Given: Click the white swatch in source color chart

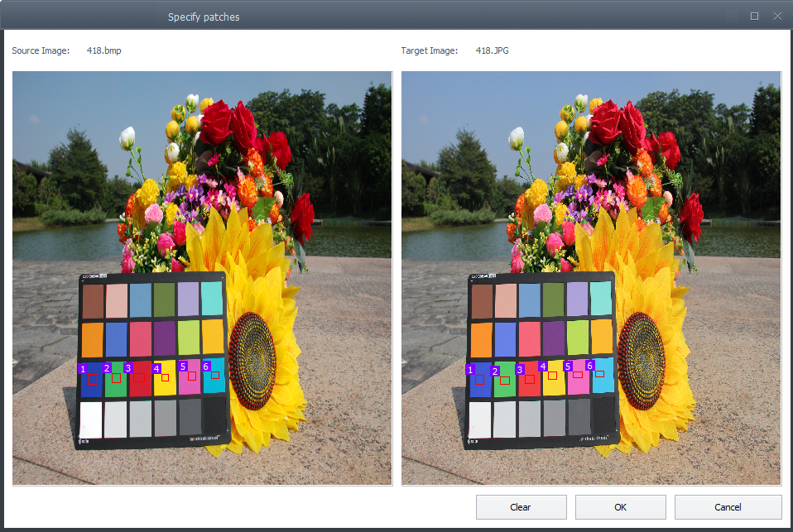Looking at the screenshot, I should click(91, 419).
